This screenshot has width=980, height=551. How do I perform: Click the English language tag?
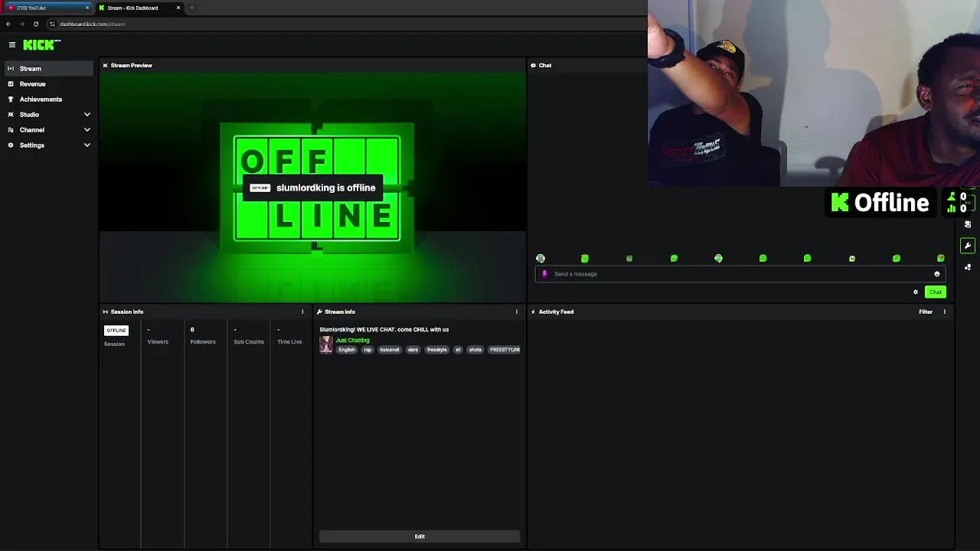point(347,350)
